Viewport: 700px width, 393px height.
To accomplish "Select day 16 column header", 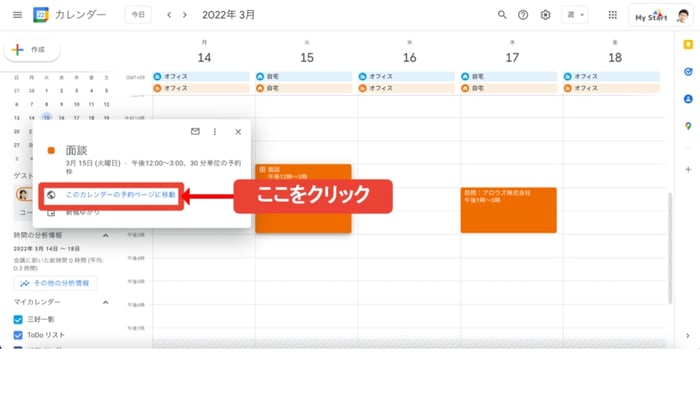I will click(x=409, y=57).
